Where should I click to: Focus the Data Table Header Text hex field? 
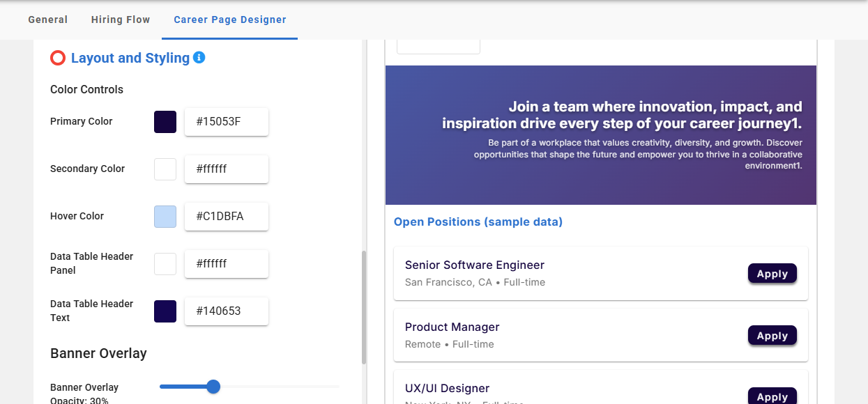226,311
